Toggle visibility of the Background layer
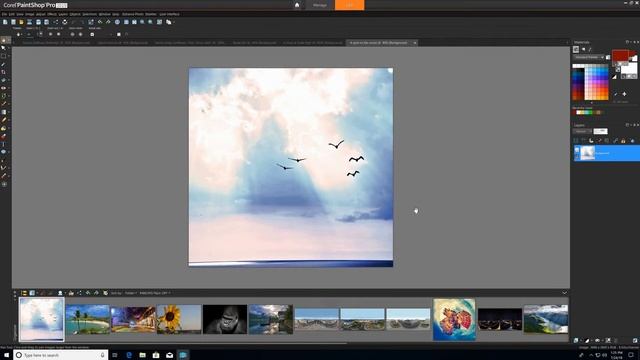Viewport: 640px width, 360px height. coord(577,150)
